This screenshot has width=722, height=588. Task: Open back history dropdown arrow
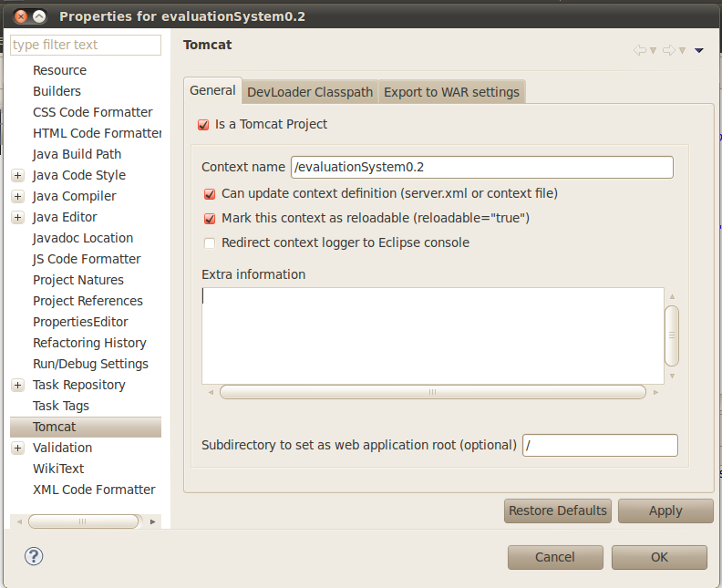point(653,51)
